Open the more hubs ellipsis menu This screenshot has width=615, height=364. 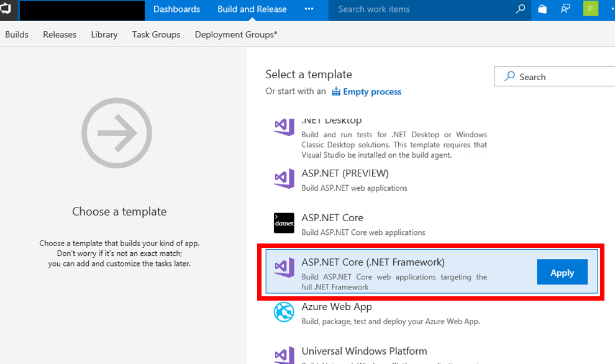point(309,9)
